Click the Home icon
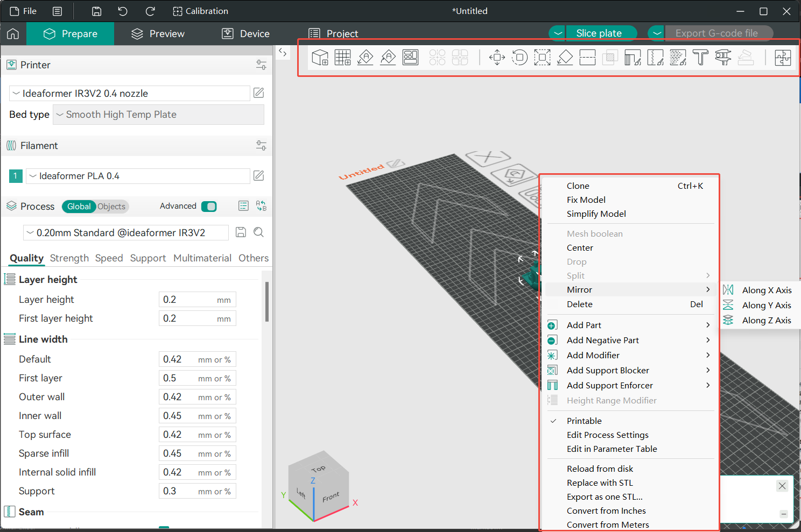Screen dimensions: 801x532 point(13,34)
